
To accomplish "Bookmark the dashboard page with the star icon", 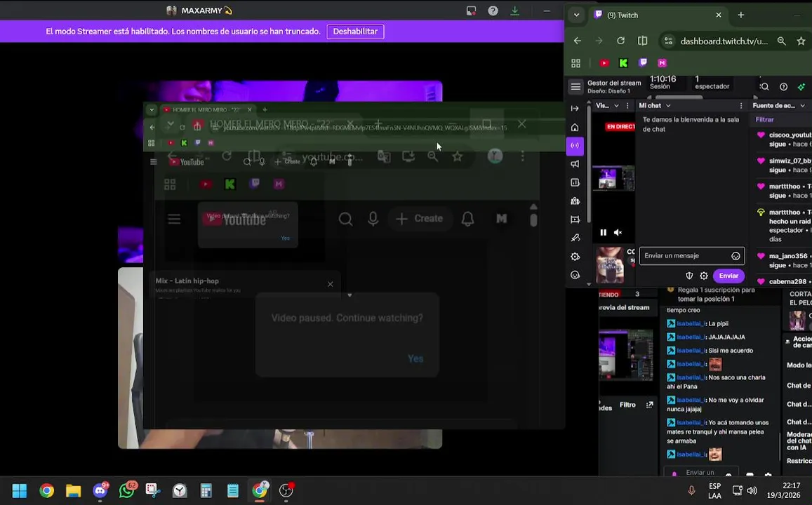I will [x=801, y=41].
